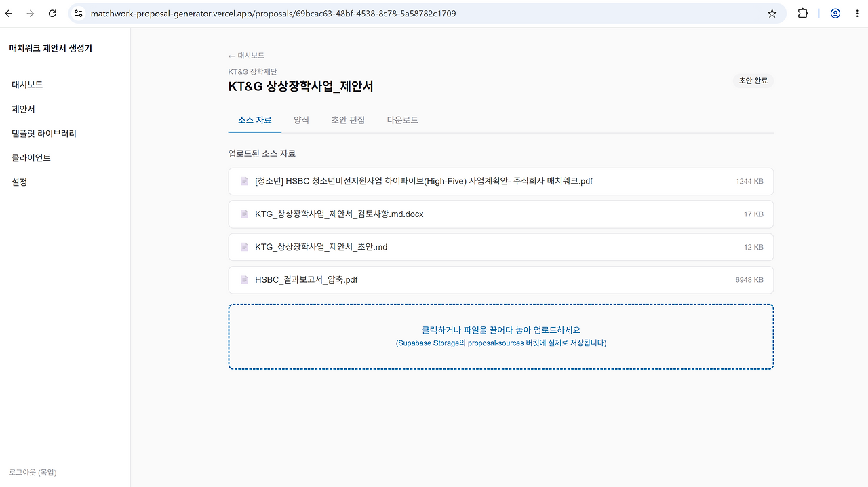The height and width of the screenshot is (487, 868).
Task: Click the 6948 KB file size
Action: click(749, 280)
